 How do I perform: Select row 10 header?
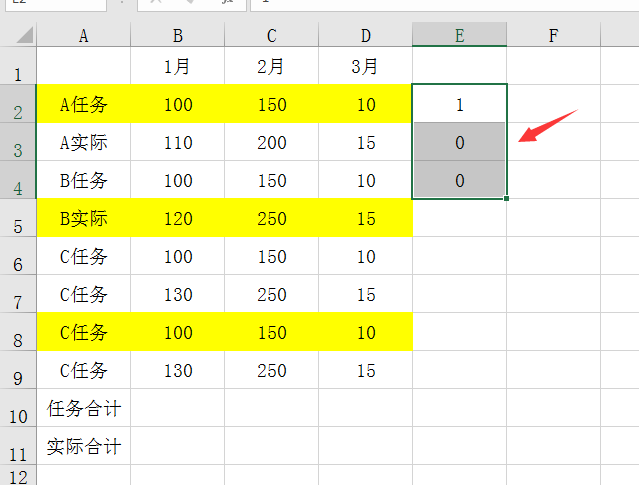(18, 408)
